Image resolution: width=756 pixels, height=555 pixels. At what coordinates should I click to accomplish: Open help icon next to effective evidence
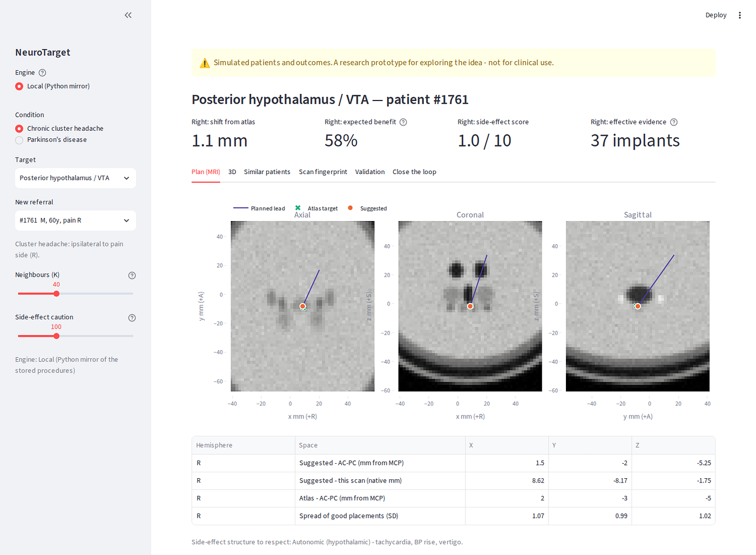[674, 122]
